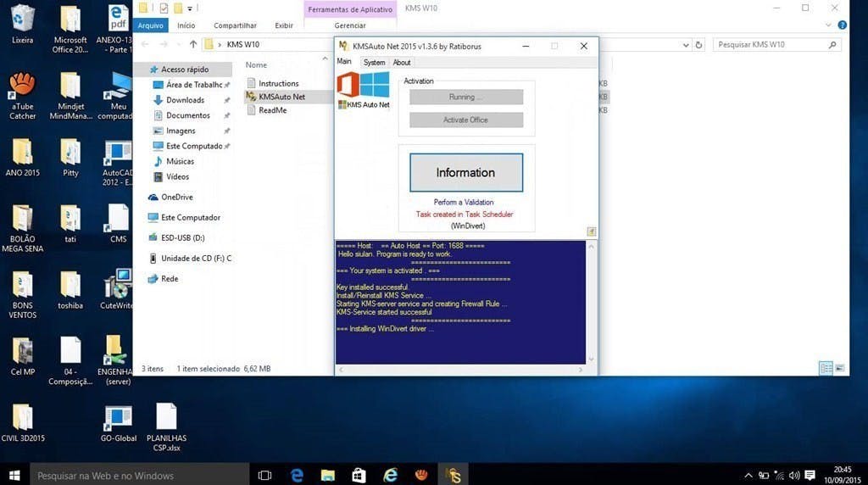Open the tati desktop folder
The width and height of the screenshot is (868, 485).
pyautogui.click(x=70, y=223)
